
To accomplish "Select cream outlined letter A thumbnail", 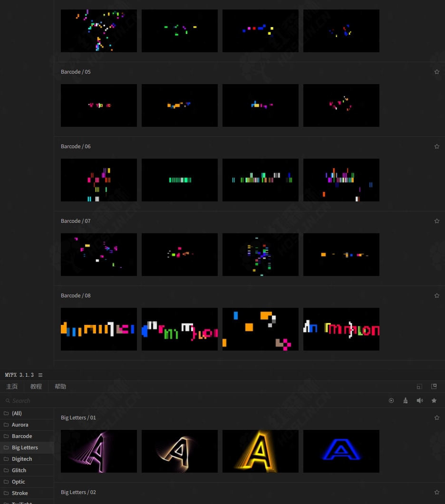I will [x=180, y=451].
